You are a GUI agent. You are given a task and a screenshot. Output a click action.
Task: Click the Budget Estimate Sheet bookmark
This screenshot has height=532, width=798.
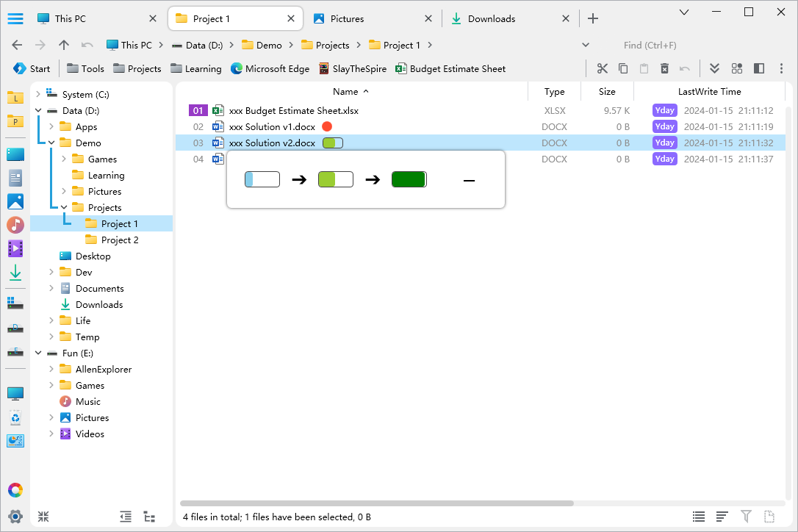450,68
